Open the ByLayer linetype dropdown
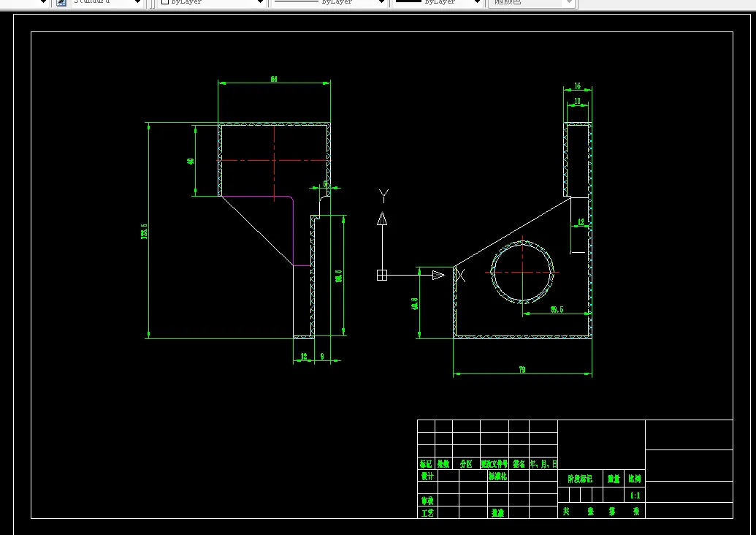The width and height of the screenshot is (756, 535). 329,2
